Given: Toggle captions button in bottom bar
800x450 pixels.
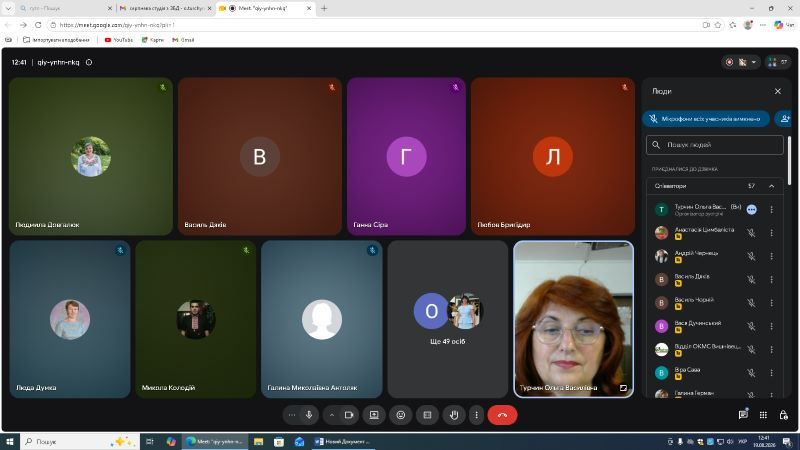Looking at the screenshot, I should click(427, 415).
